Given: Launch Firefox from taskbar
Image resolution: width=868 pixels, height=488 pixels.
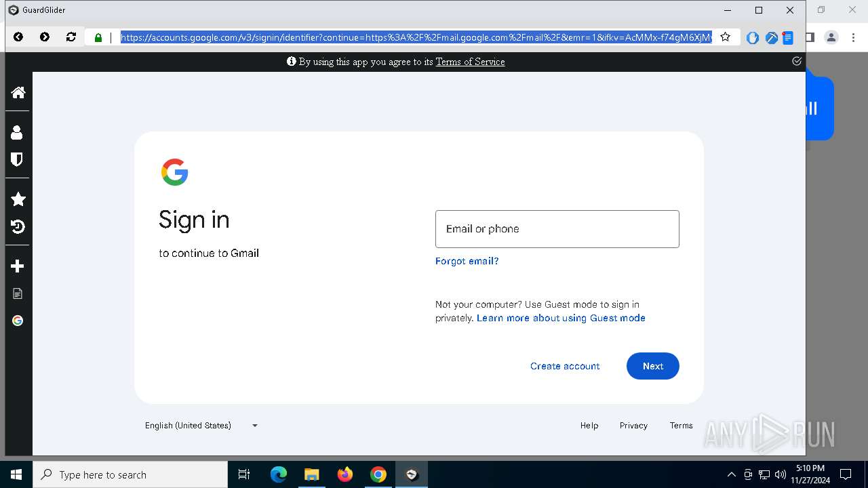Looking at the screenshot, I should [x=345, y=474].
